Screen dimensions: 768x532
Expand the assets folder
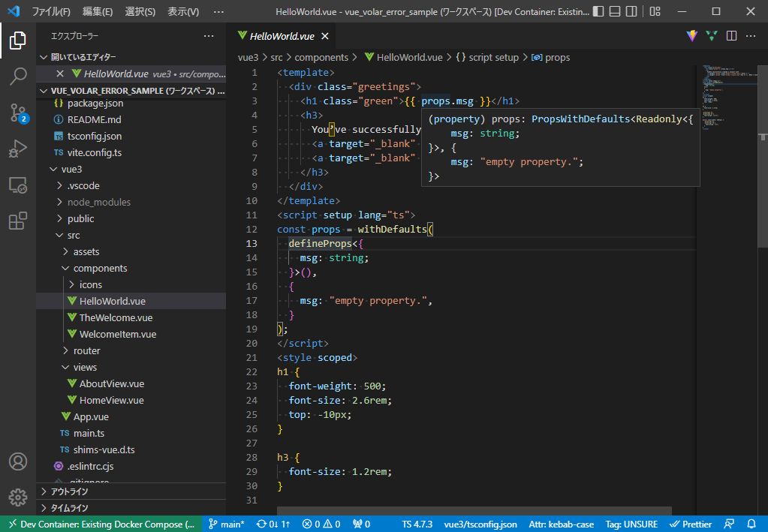[131, 251]
